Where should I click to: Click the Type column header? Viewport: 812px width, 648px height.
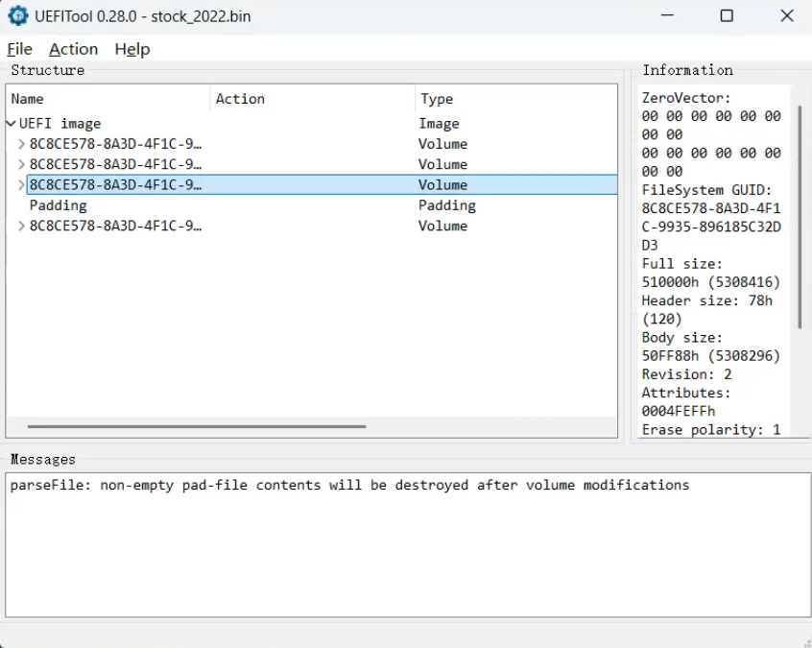pyautogui.click(x=516, y=99)
